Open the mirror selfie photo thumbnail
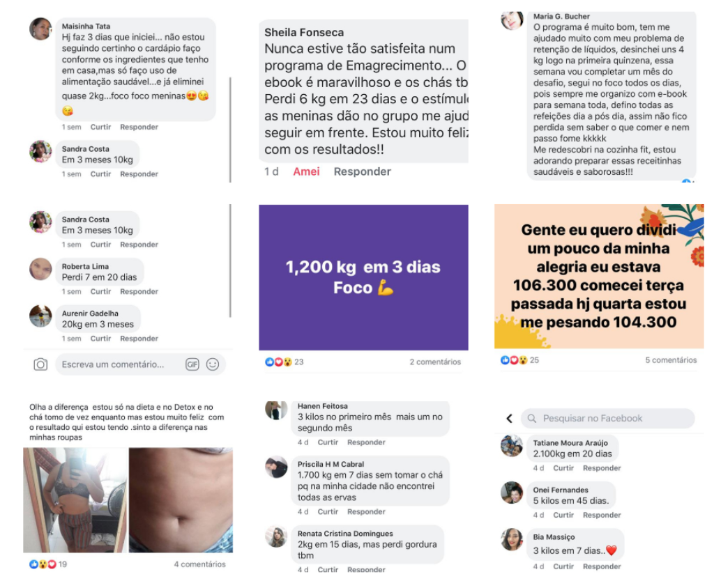Screen dimensions: 714x588 (75, 500)
